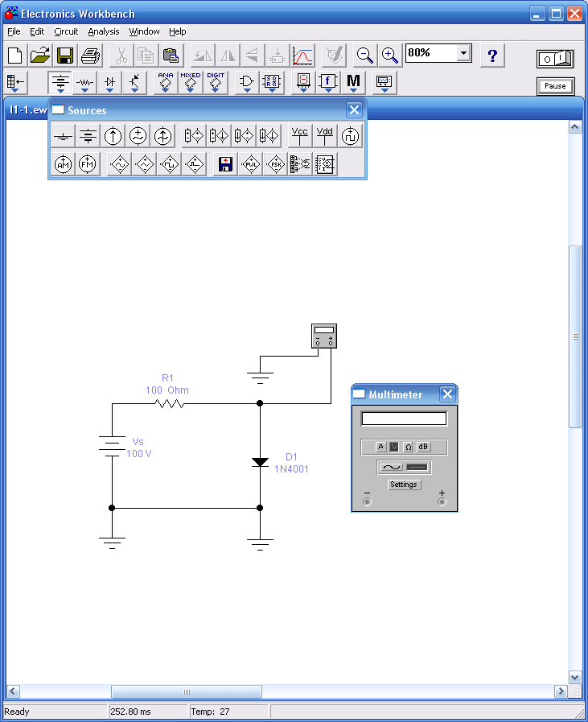
Task: Toggle the simulation power switch
Action: 555,59
